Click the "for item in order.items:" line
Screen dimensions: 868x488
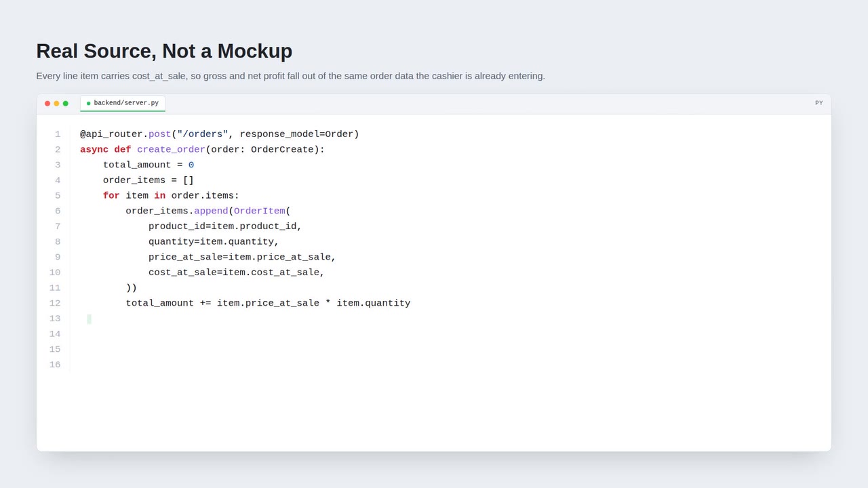pyautogui.click(x=171, y=196)
